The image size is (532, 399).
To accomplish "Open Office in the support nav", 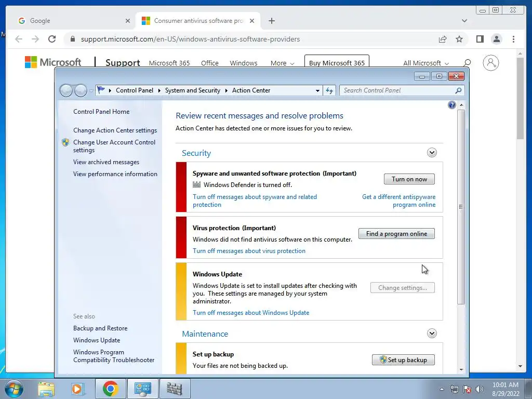I will (210, 63).
